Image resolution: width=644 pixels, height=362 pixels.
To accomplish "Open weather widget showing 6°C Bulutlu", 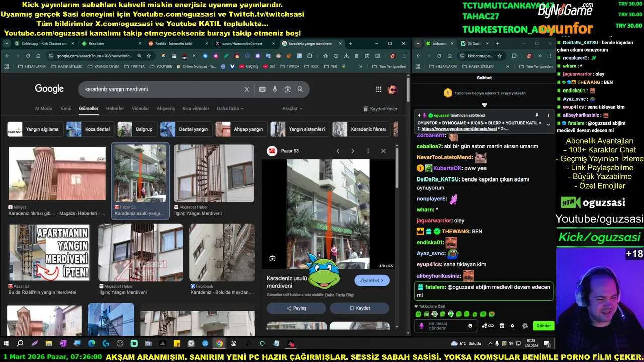I will pos(466,344).
